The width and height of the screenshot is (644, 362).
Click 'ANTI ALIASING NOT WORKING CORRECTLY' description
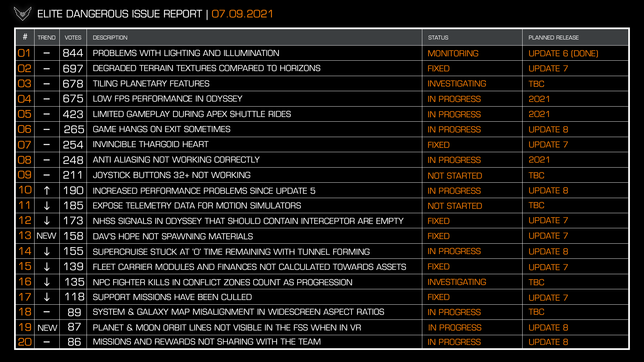click(x=176, y=160)
